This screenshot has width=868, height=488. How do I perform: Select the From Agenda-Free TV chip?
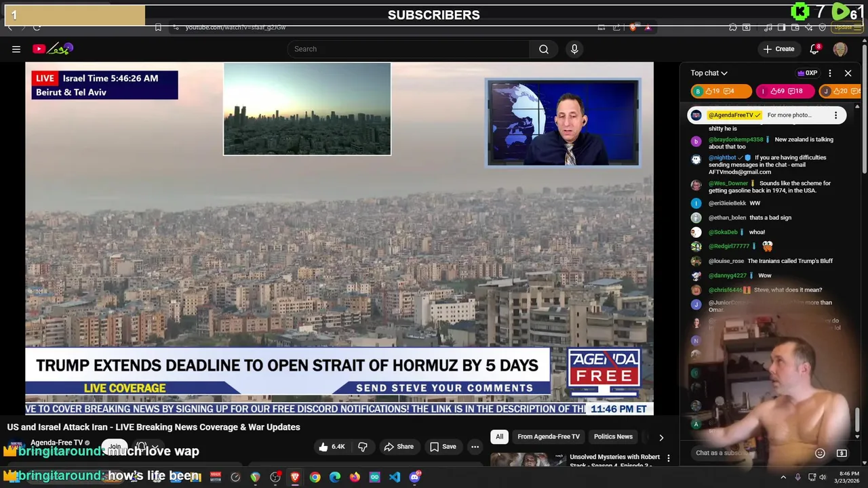click(x=549, y=436)
